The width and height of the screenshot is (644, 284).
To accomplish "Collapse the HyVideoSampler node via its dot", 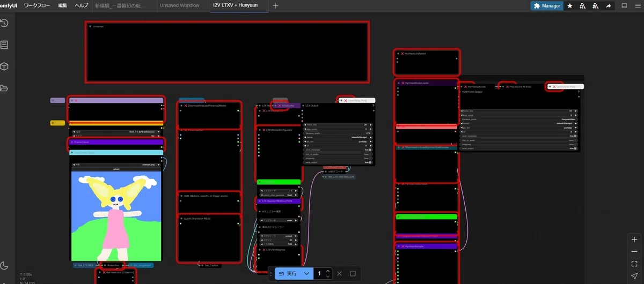I will 398,246.
